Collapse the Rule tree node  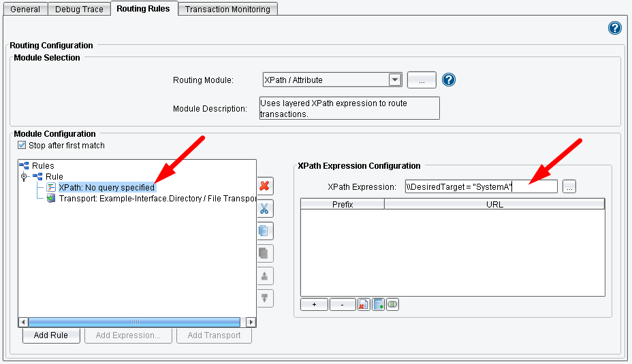[25, 177]
